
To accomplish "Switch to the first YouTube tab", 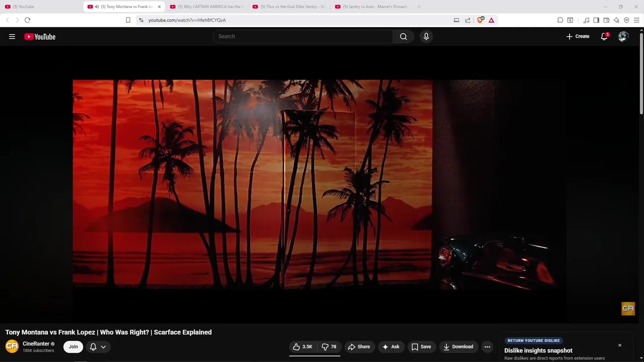I will click(41, 7).
